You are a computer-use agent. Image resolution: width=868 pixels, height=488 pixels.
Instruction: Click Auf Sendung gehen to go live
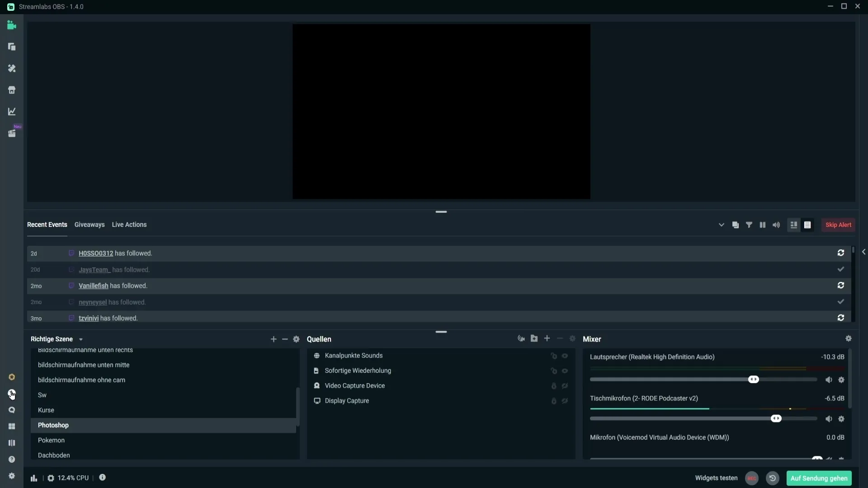click(x=819, y=478)
